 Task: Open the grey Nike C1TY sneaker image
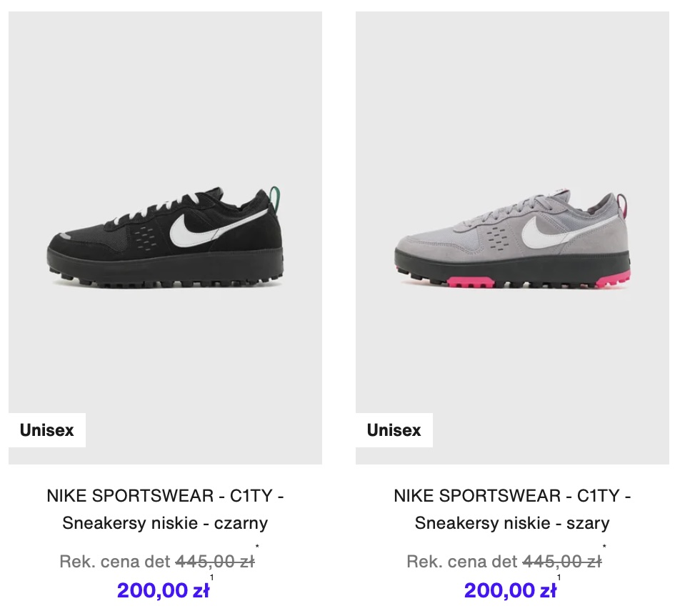click(x=512, y=238)
